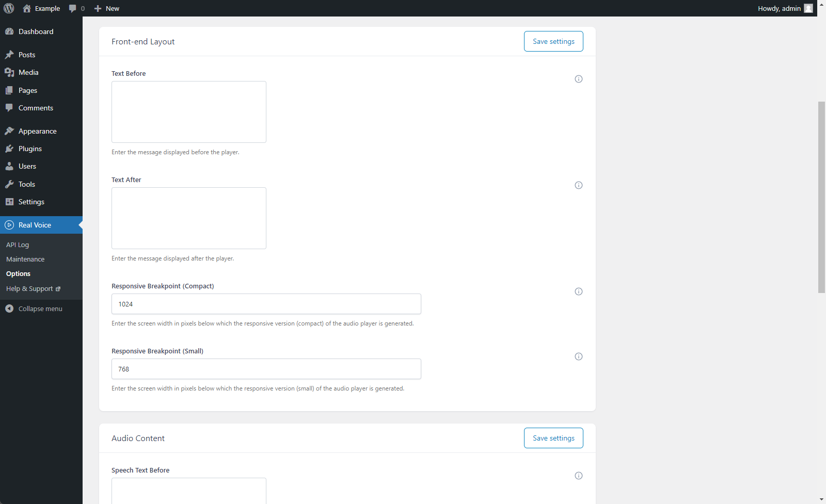The image size is (826, 504).
Task: Focus the Text After textarea
Action: pyautogui.click(x=189, y=218)
